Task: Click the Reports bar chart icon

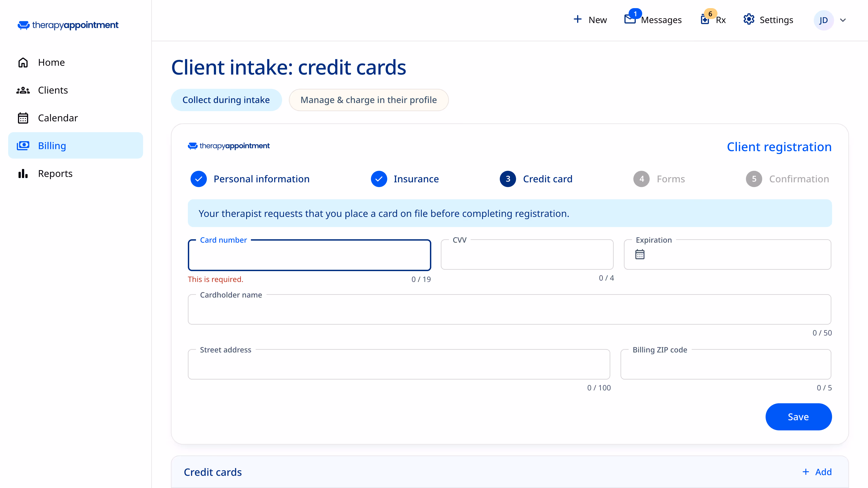Action: pos(23,174)
